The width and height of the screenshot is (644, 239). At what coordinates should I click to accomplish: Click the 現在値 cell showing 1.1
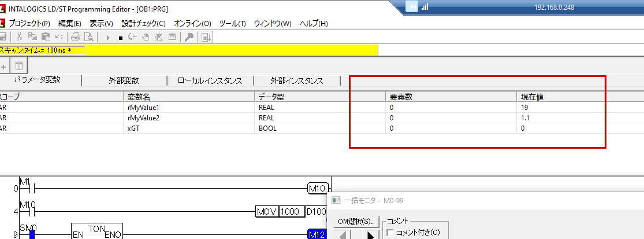525,117
